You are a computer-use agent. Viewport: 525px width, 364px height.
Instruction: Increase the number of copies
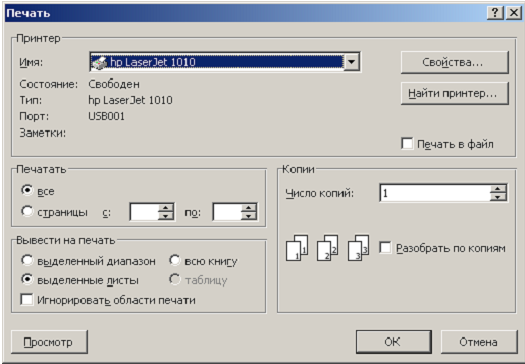pyautogui.click(x=498, y=189)
